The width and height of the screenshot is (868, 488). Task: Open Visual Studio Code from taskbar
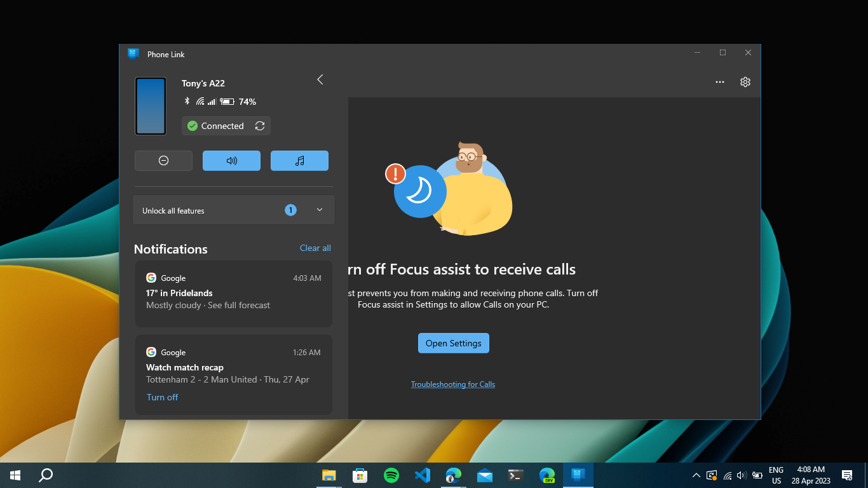click(x=422, y=475)
